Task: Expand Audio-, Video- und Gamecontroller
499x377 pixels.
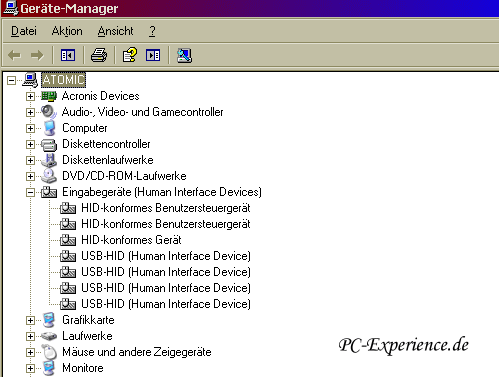Action: point(30,112)
